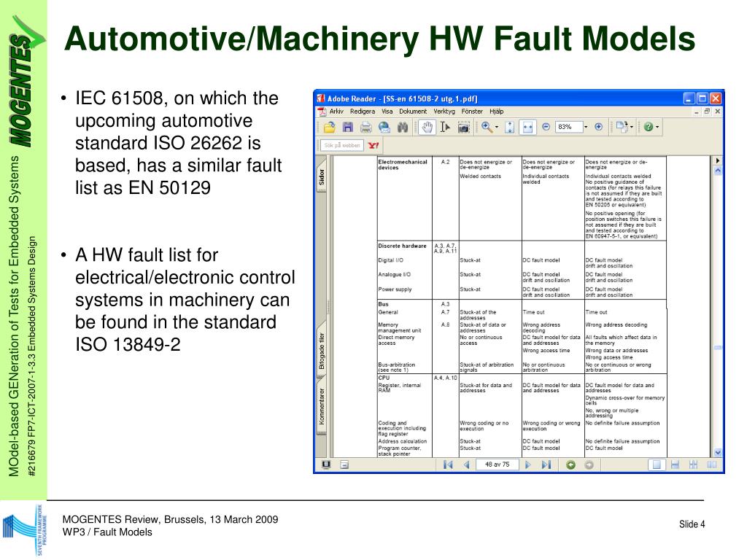Click the black right arrow above scrollbar

pos(718,160)
